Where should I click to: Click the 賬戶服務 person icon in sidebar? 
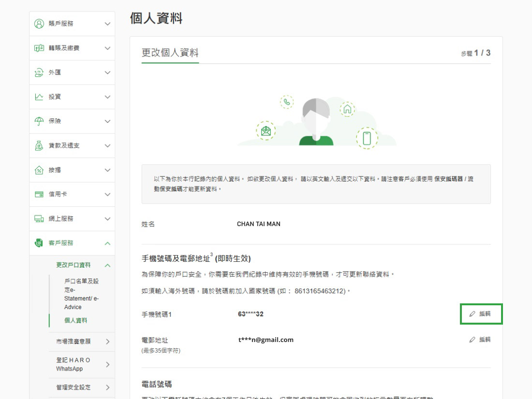click(39, 24)
